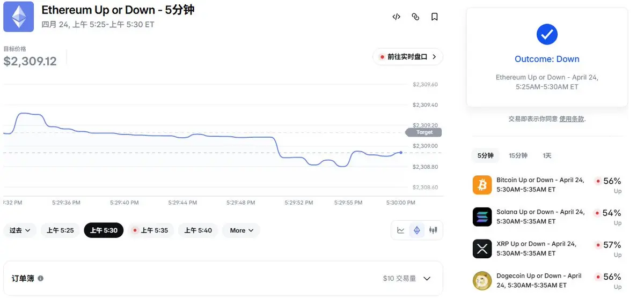Open the 使用条款 terms link
This screenshot has height=306, width=644.
click(572, 119)
